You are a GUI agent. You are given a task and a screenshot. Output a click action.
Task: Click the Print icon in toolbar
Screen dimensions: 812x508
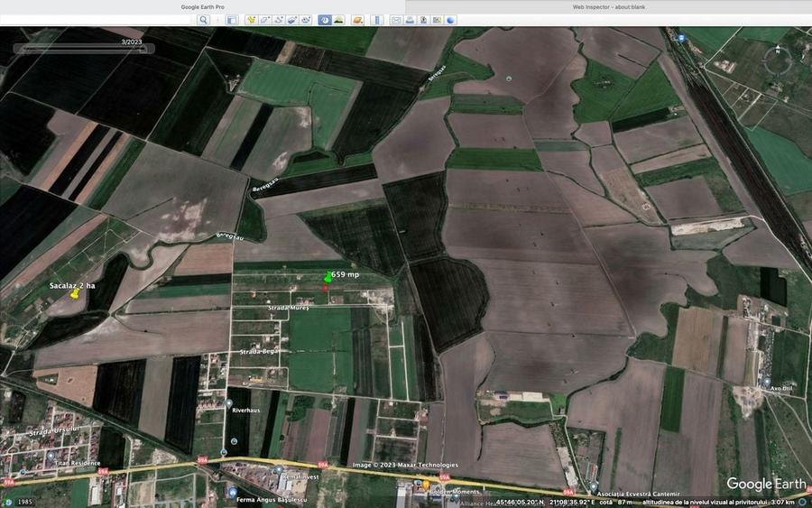[x=410, y=20]
